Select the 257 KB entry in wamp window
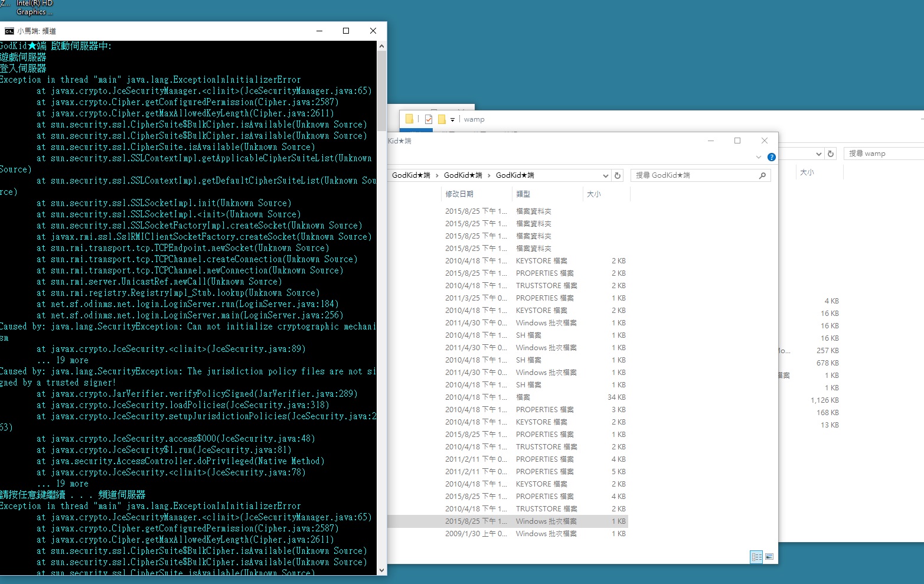This screenshot has width=924, height=584. click(827, 351)
